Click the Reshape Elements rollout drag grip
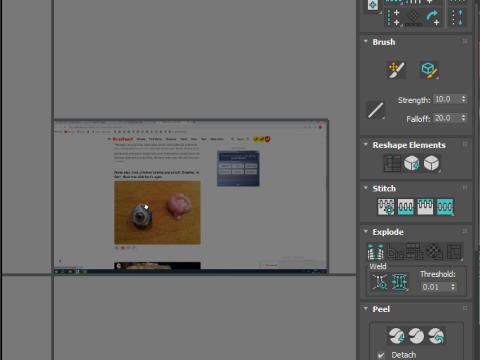Screen dimensions: 480x360 [x=465, y=144]
